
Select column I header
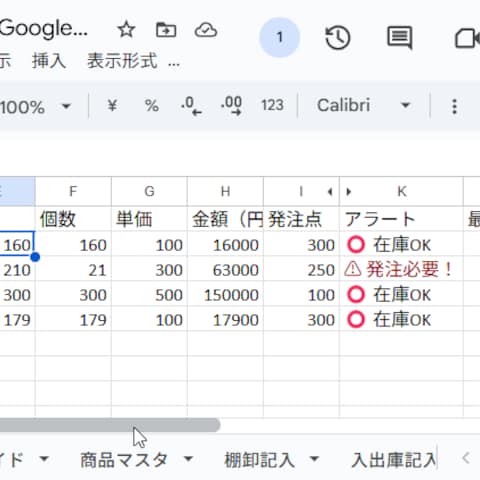pyautogui.click(x=301, y=191)
